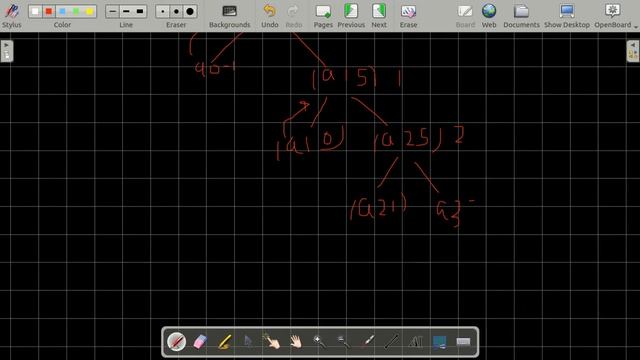Set the large eraser size
The image size is (640, 360).
click(190, 11)
